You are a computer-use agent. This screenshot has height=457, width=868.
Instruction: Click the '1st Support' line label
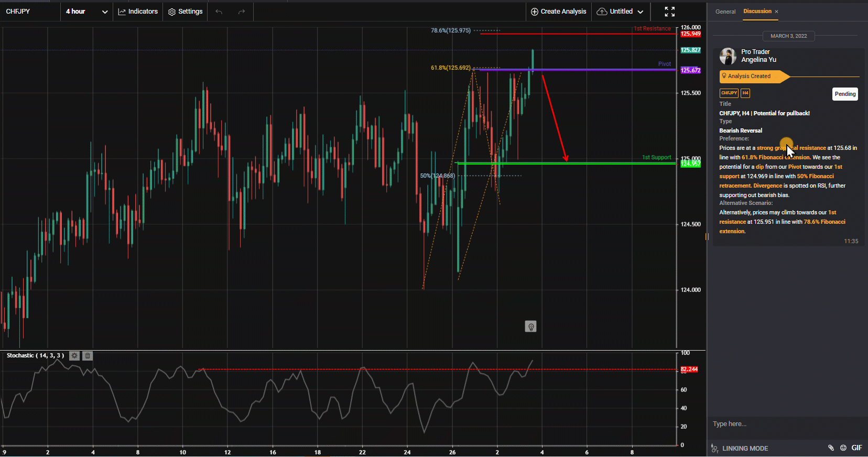pos(656,157)
